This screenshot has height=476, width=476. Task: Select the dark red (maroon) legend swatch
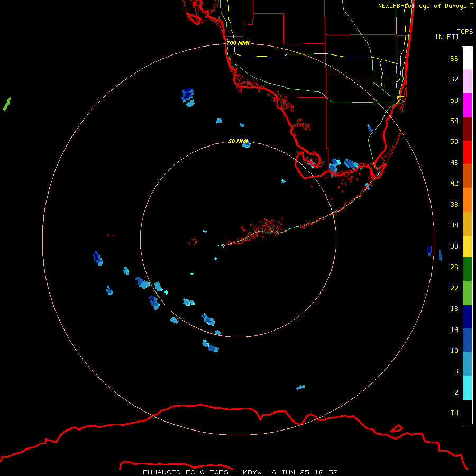click(467, 129)
